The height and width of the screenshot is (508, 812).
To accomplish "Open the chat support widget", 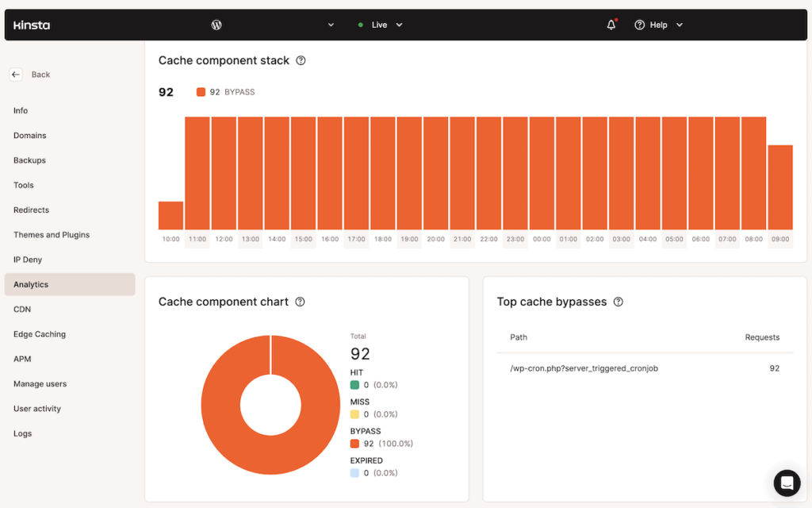I will pyautogui.click(x=787, y=483).
